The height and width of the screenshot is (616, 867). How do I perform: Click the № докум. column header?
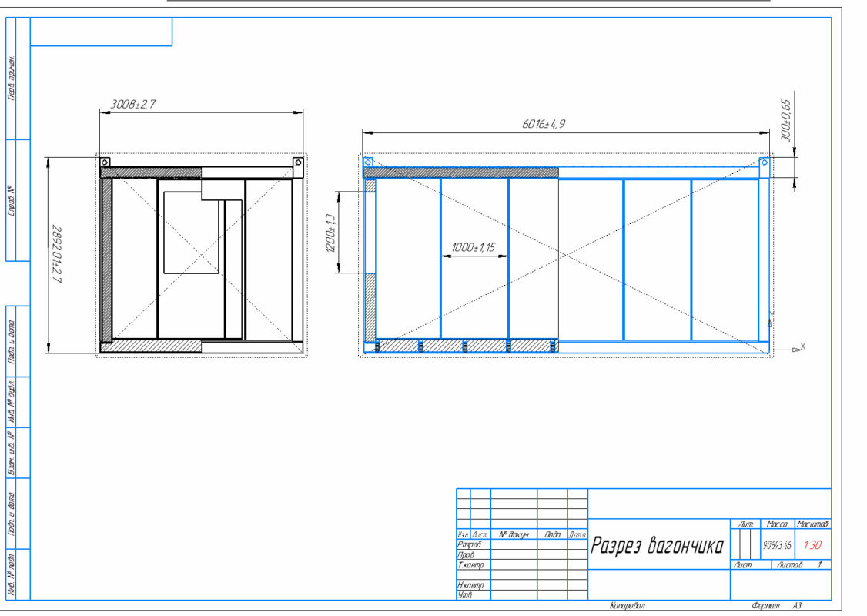point(513,534)
